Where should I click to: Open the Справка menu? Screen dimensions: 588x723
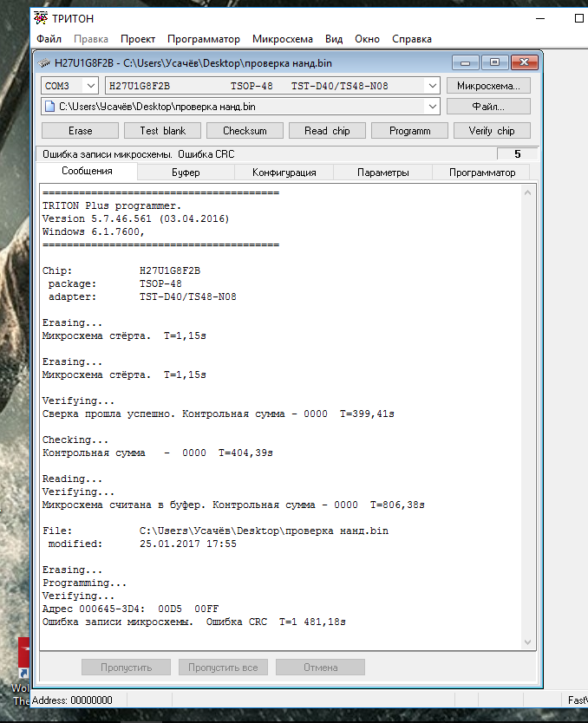point(411,39)
